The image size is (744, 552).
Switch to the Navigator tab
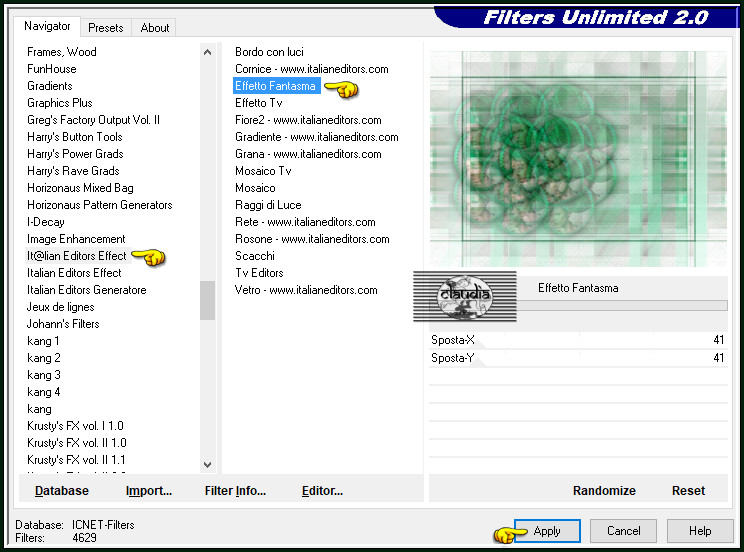[x=47, y=26]
